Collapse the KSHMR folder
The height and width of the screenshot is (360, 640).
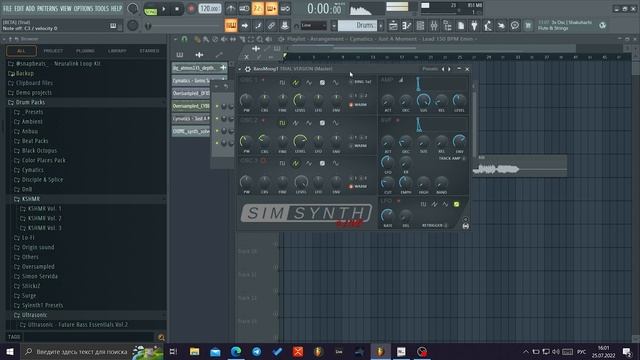[31, 199]
